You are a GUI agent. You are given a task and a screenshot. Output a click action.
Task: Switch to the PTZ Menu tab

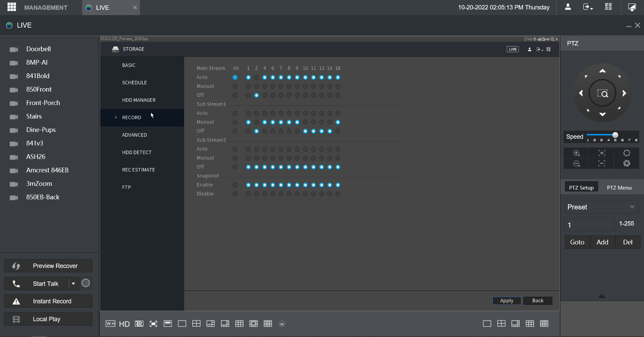point(619,188)
